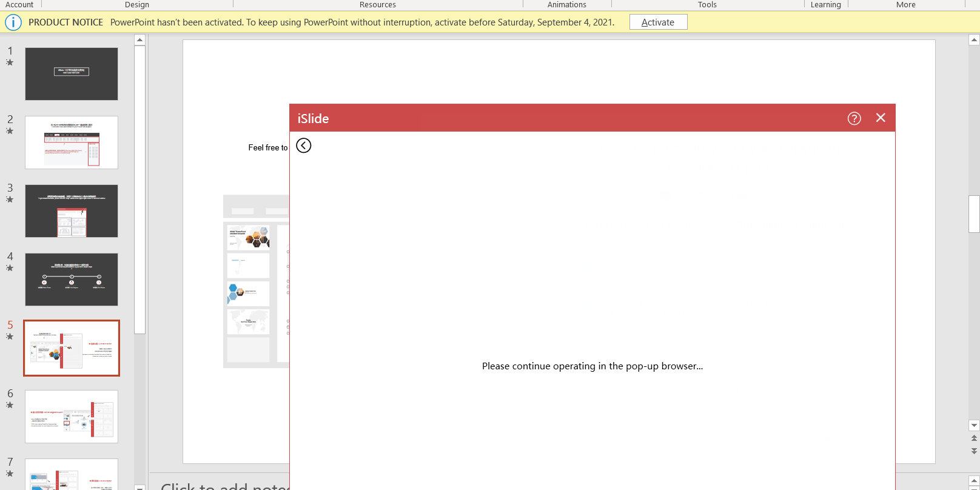The height and width of the screenshot is (490, 980).
Task: Click the slide editor scroll down arrow
Action: [x=974, y=426]
